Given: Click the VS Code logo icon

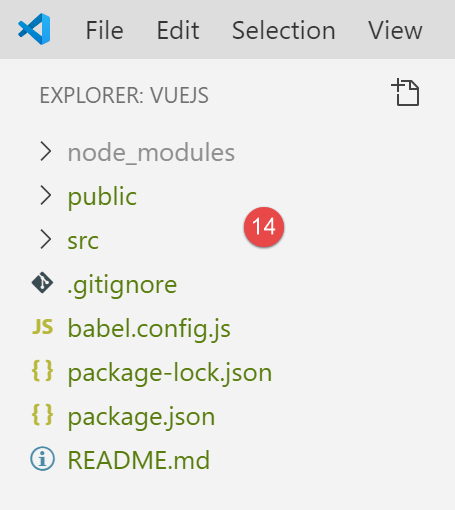Looking at the screenshot, I should [x=34, y=29].
